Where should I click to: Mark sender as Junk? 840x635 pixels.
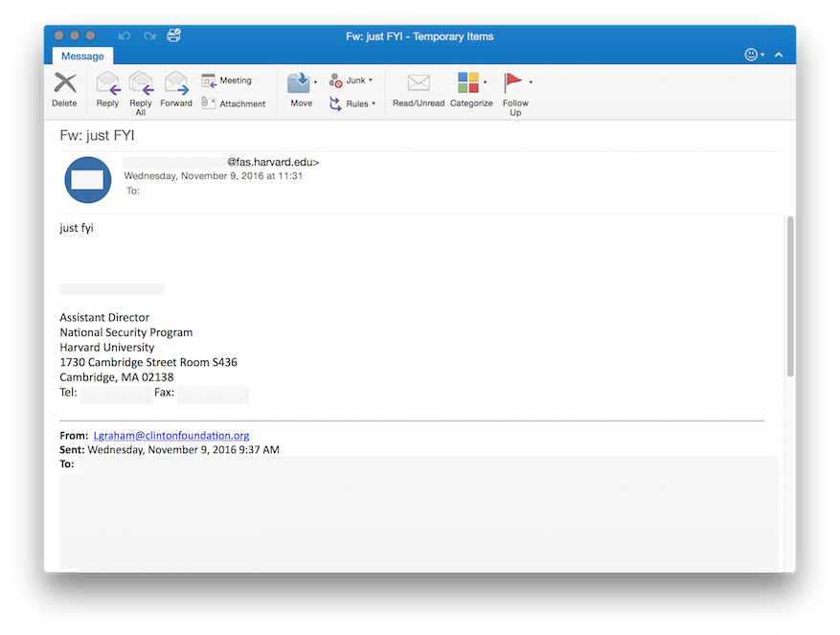tap(347, 80)
